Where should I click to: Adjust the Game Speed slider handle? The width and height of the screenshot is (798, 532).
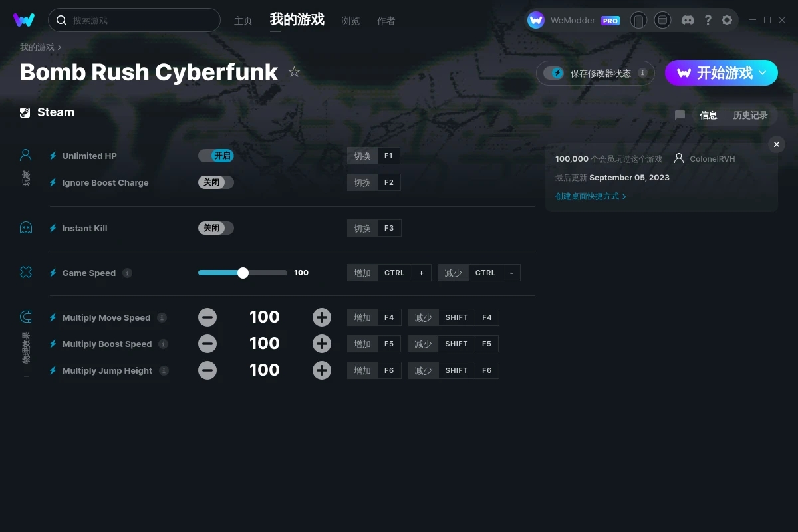coord(243,273)
